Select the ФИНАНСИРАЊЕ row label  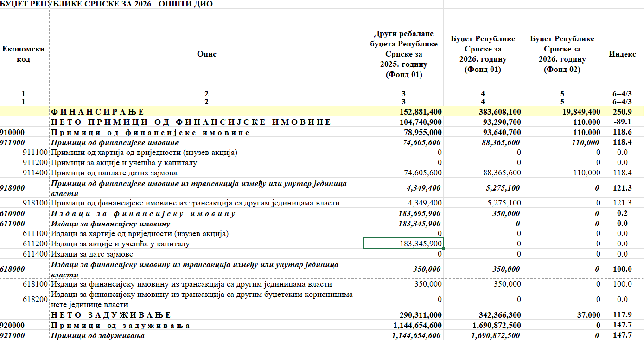98,112
